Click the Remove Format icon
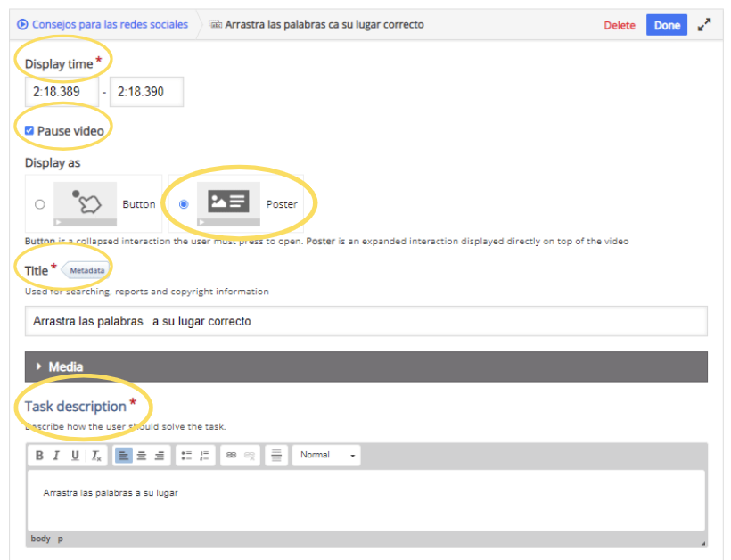This screenshot has height=560, width=731. pyautogui.click(x=96, y=456)
